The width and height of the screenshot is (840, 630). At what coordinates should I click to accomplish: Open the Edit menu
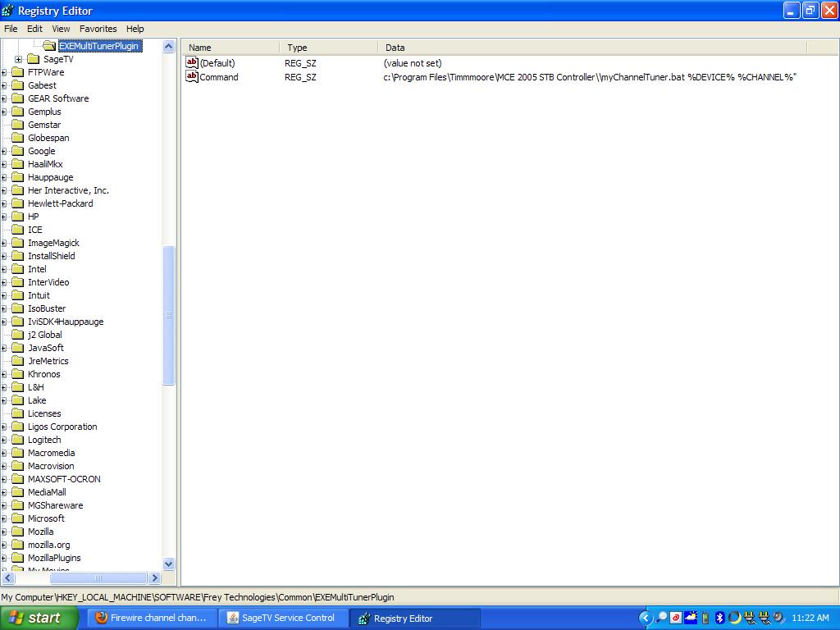tap(34, 29)
